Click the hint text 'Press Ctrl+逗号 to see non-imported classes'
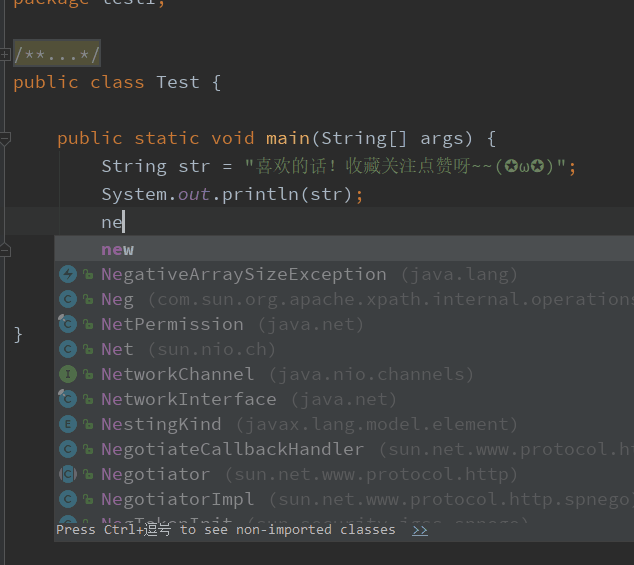This screenshot has height=565, width=634. tap(225, 530)
